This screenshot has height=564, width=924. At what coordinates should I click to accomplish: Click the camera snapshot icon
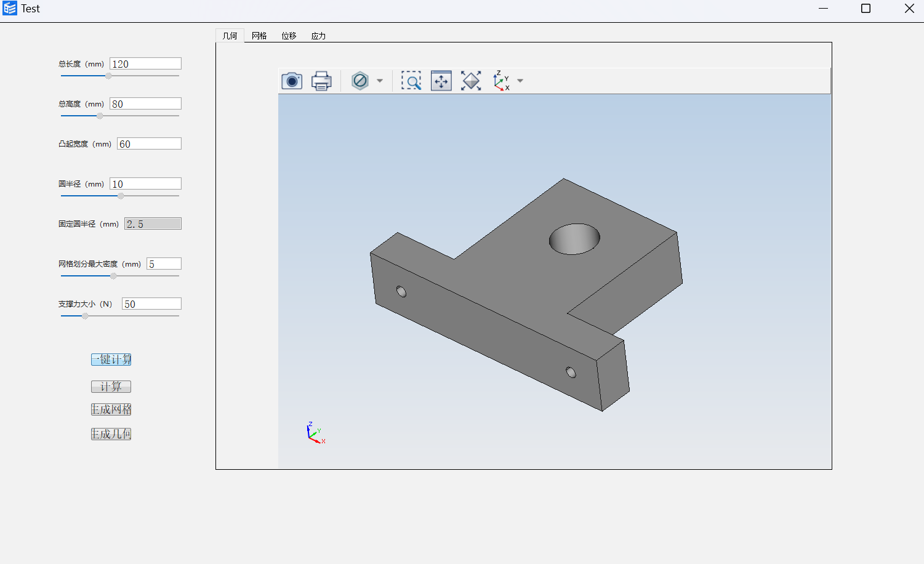pos(292,81)
